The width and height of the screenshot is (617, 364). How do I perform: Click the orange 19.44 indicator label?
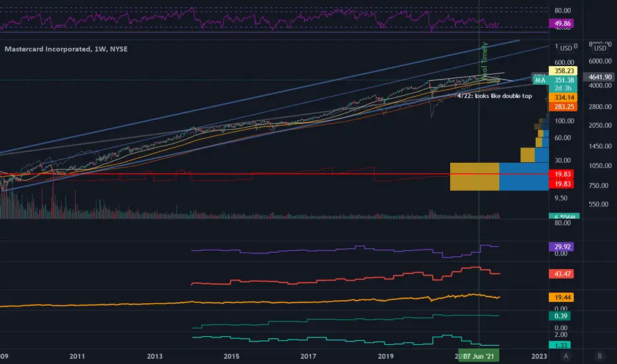561,298
